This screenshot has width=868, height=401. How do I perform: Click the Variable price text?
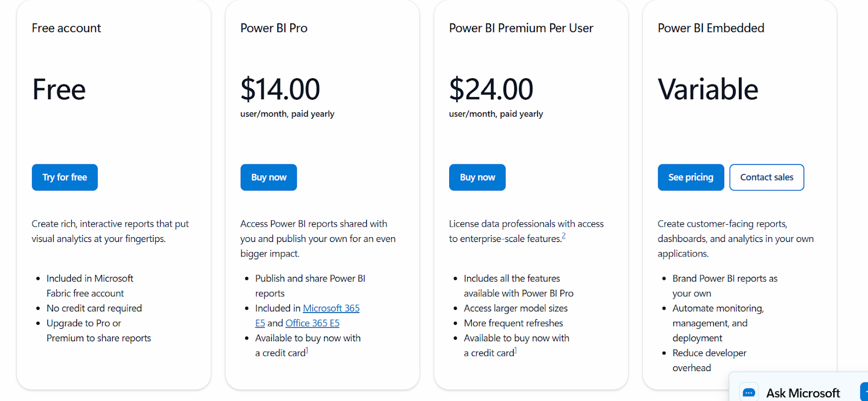click(x=708, y=90)
